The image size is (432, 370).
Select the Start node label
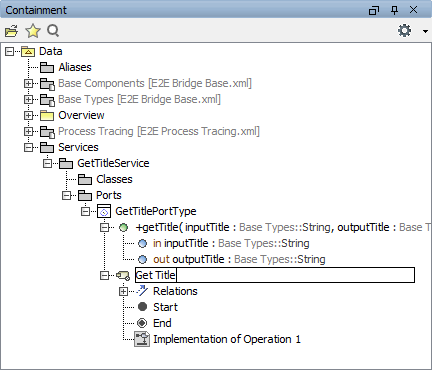[x=165, y=307]
